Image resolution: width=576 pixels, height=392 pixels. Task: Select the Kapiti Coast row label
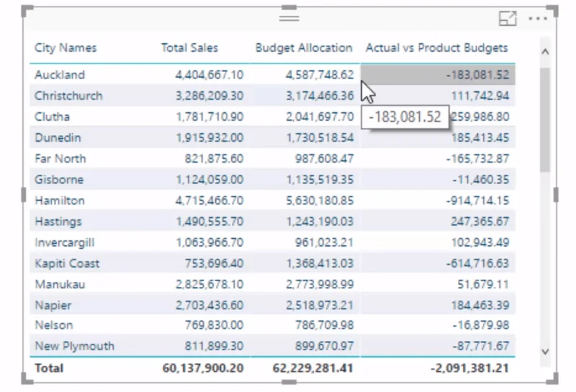click(67, 263)
